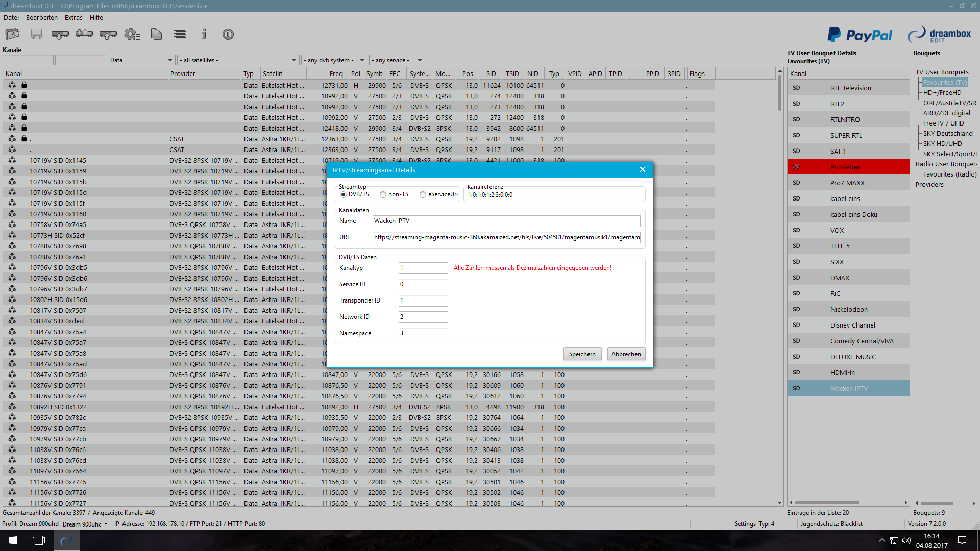Screen dimensions: 980x551
Task: Click the Abbrechen button
Action: pos(626,354)
